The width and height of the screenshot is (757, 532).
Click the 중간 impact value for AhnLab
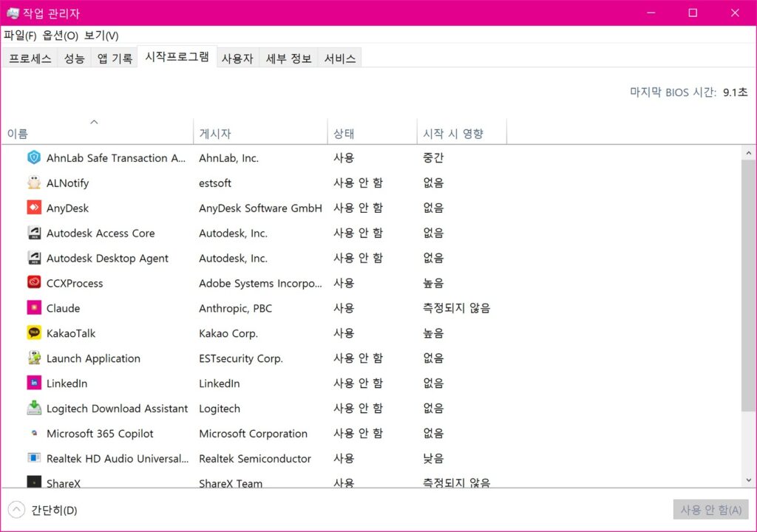pyautogui.click(x=433, y=158)
